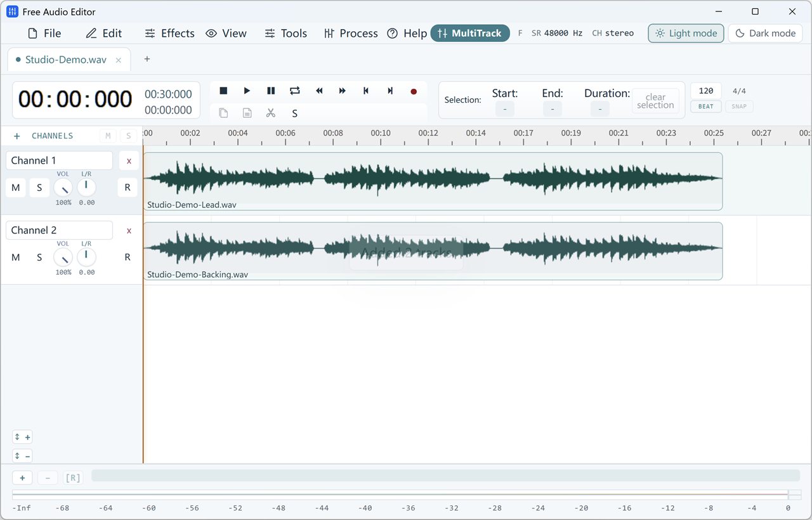
Task: Skip to end with the next-marker icon
Action: [x=390, y=91]
